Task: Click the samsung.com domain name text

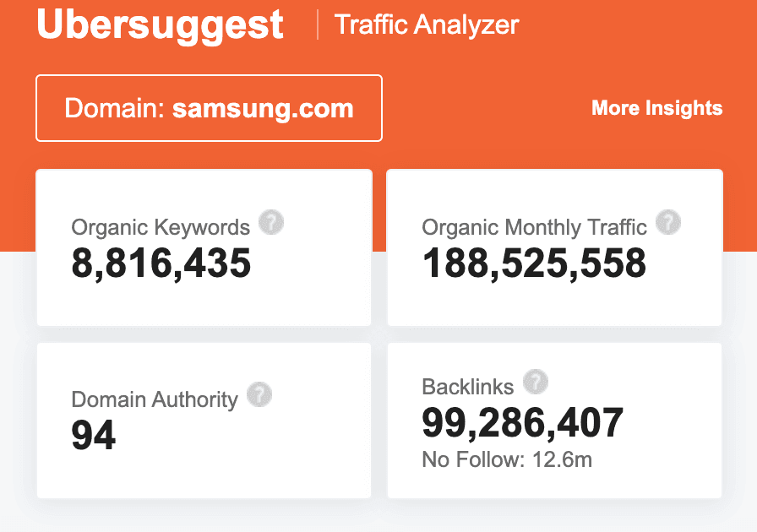Action: (x=263, y=109)
